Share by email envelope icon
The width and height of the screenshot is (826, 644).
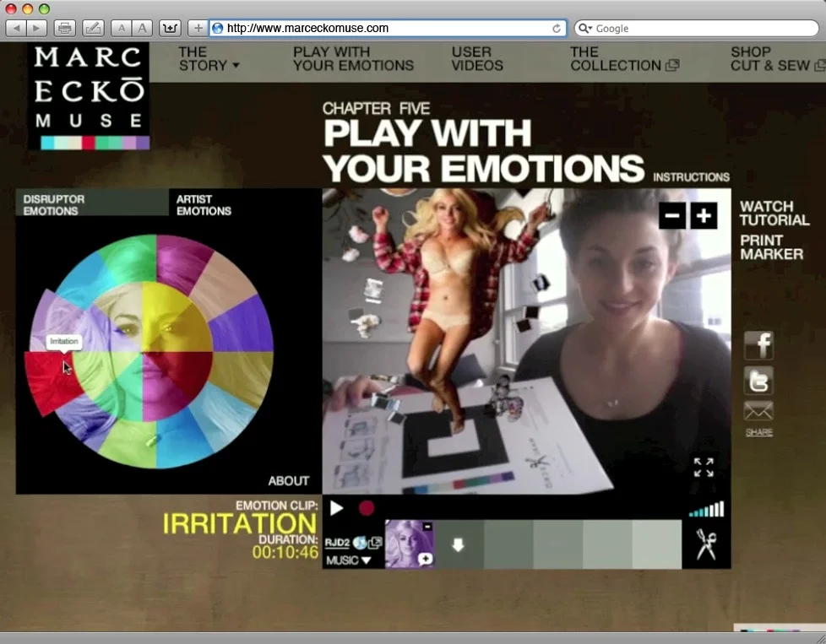[x=758, y=411]
